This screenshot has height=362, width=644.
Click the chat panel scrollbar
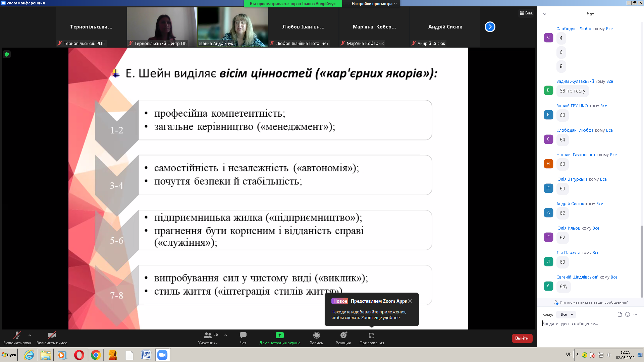coord(642,261)
